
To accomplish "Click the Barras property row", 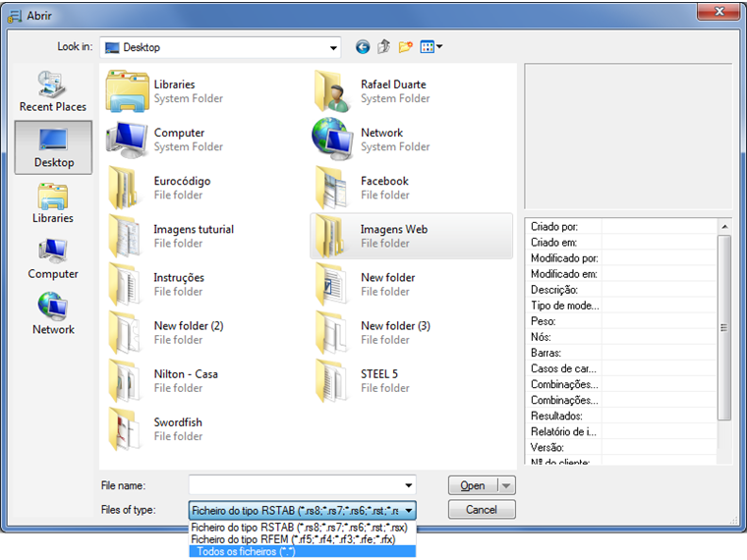I will [622, 353].
